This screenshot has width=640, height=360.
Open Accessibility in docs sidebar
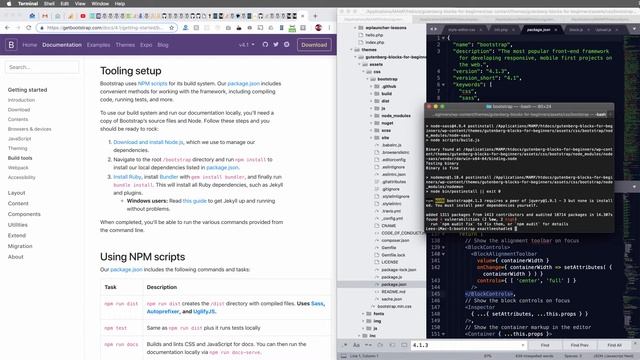[x=22, y=177]
